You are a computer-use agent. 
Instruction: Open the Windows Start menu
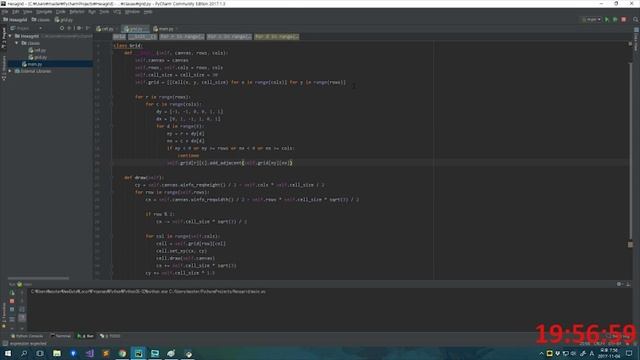tap(8, 353)
